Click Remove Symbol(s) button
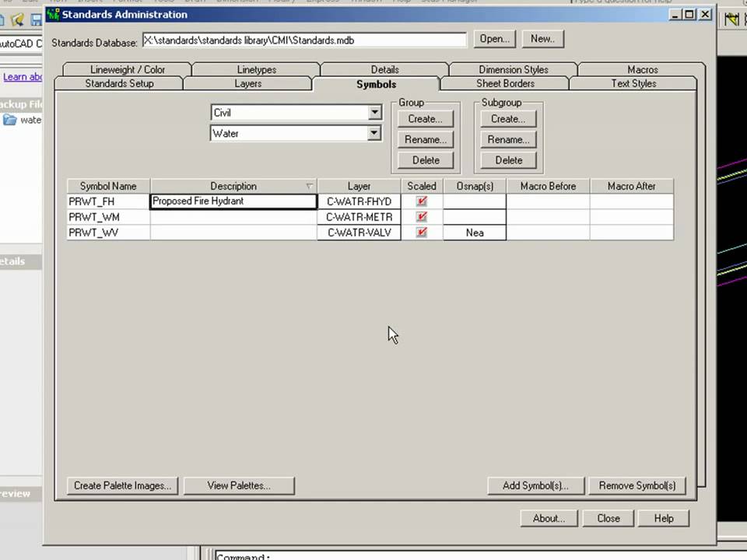 (x=637, y=485)
